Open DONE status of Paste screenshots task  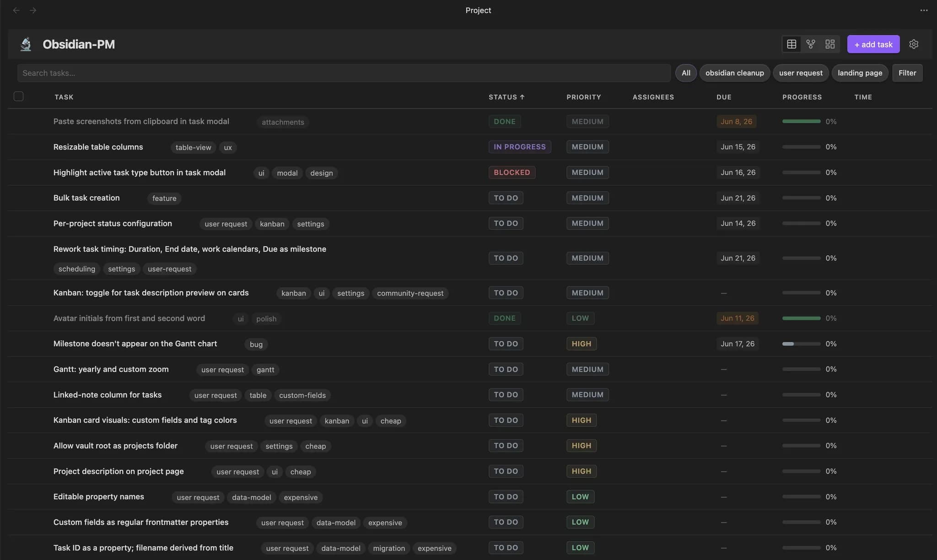click(x=504, y=121)
